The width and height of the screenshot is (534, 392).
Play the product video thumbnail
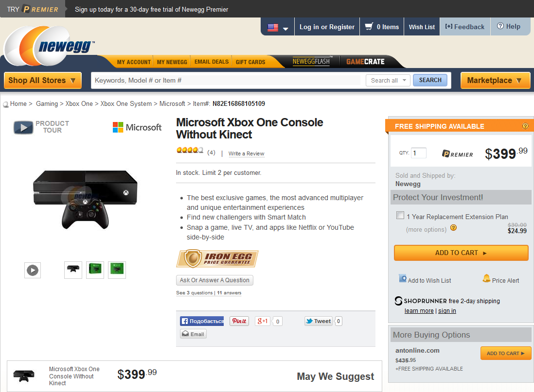click(x=33, y=270)
